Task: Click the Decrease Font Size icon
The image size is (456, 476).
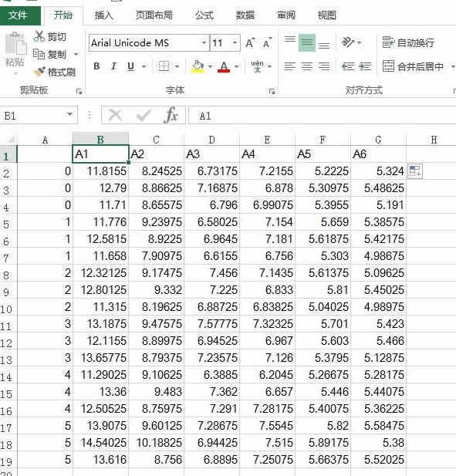Action: pos(268,42)
